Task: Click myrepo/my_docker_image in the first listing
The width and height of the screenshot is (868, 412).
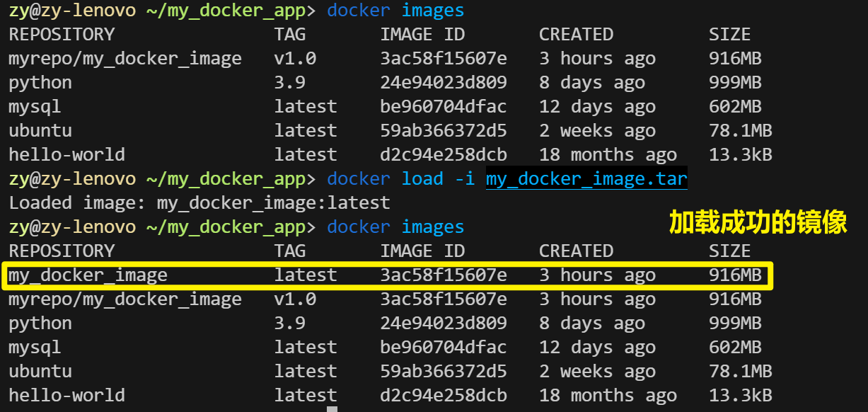Action: pos(125,59)
